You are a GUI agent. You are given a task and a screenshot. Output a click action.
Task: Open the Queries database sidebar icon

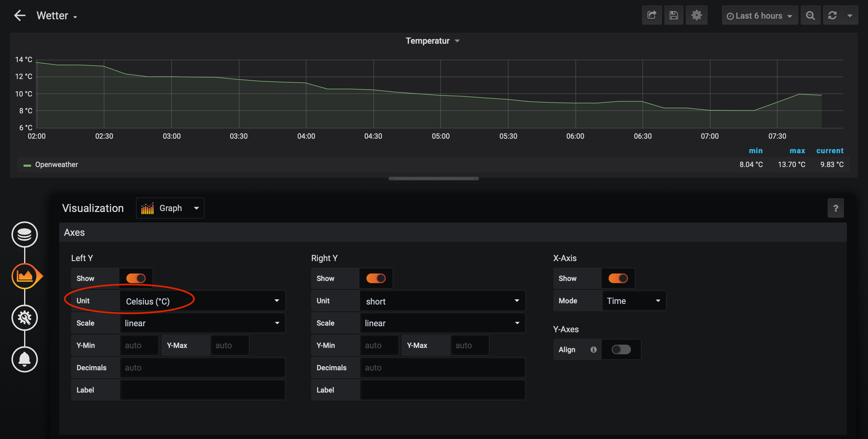(25, 235)
